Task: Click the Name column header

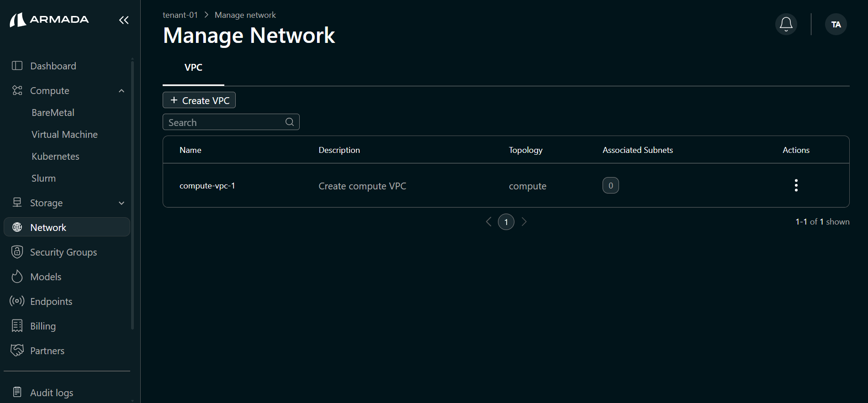Action: (191, 150)
